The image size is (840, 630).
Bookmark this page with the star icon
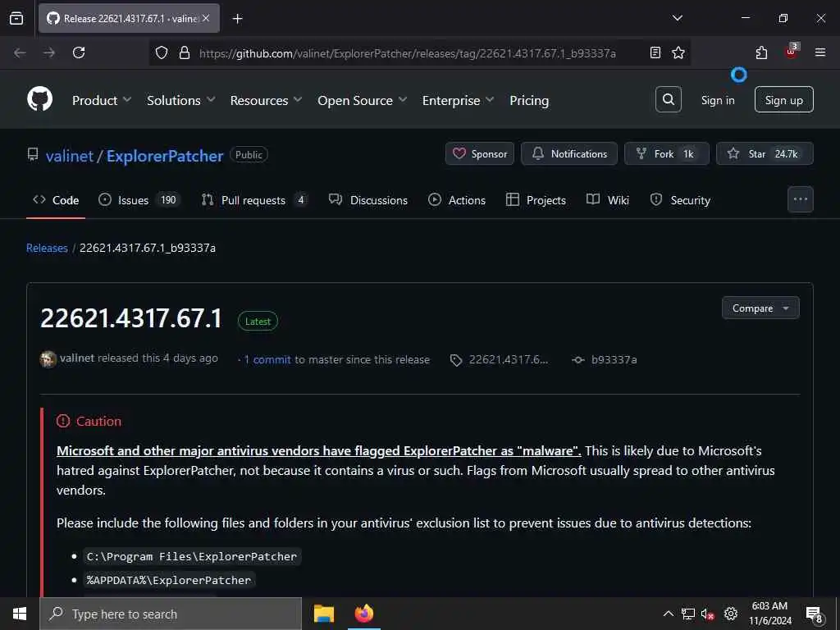(x=678, y=52)
